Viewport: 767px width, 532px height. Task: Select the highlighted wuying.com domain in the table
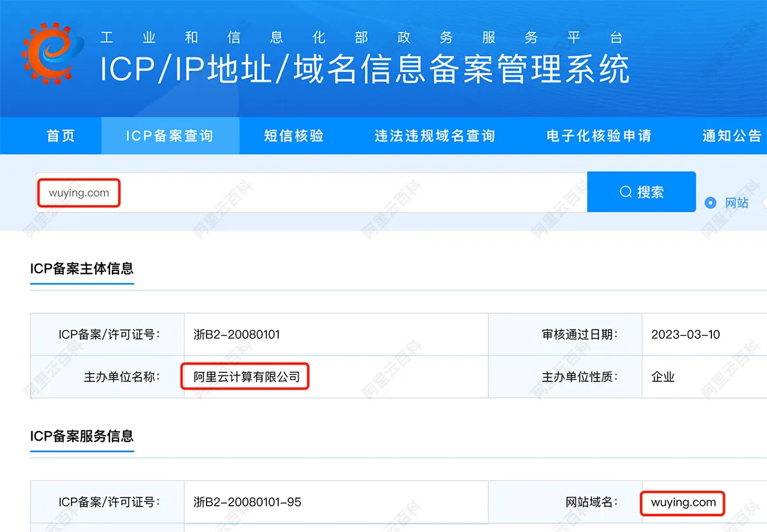681,503
